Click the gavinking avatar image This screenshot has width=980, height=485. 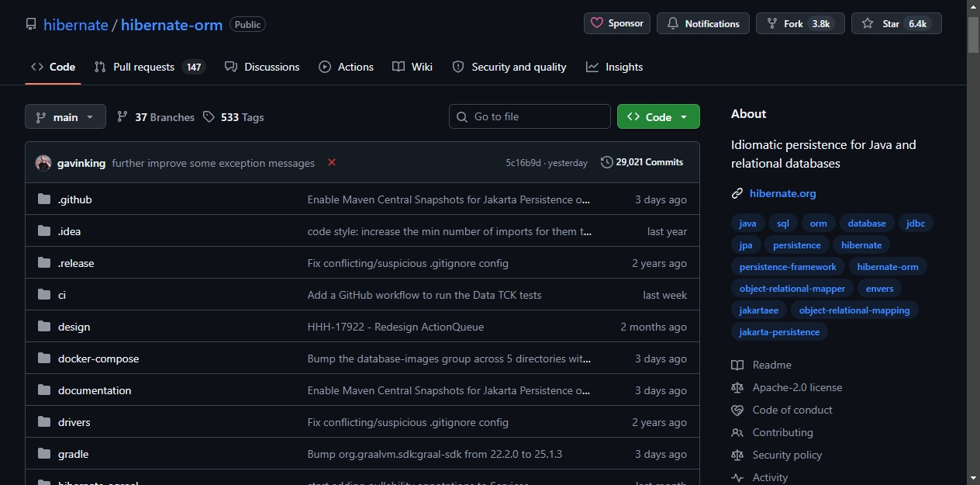[x=43, y=163]
